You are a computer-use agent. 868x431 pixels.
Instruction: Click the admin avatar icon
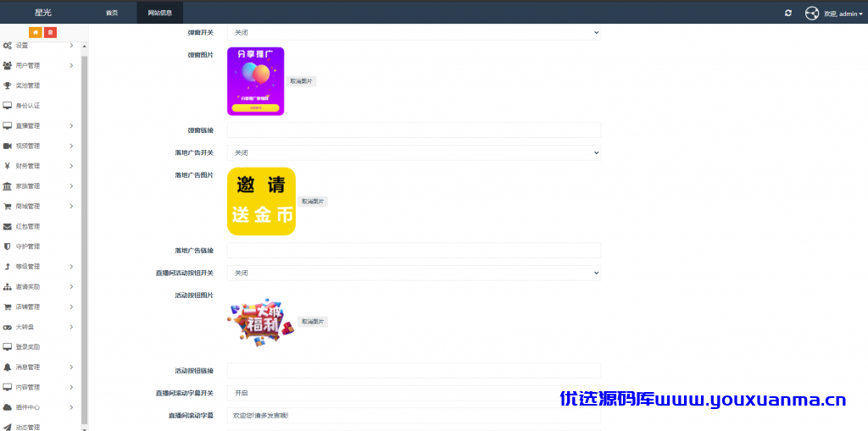(811, 13)
